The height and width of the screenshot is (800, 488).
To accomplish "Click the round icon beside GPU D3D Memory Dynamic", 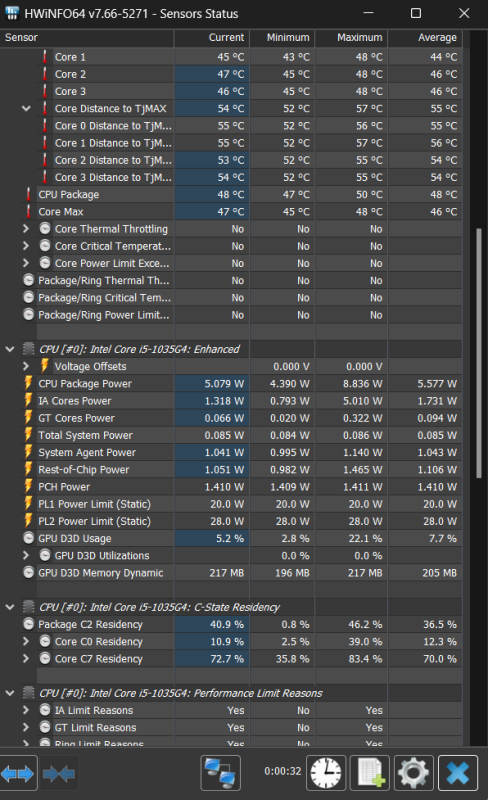I will point(29,572).
